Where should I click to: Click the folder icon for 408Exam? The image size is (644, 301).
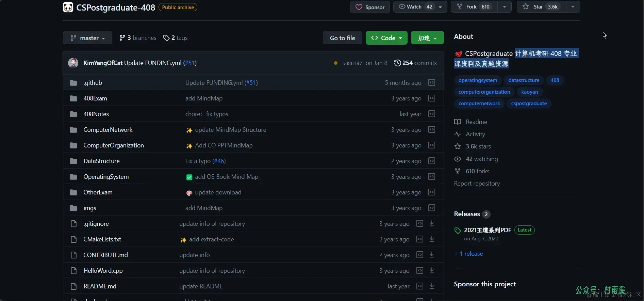73,98
